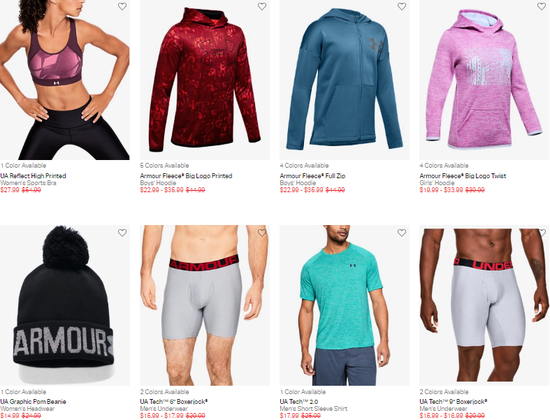Select the teal short sleeve shirt image

[x=344, y=305]
